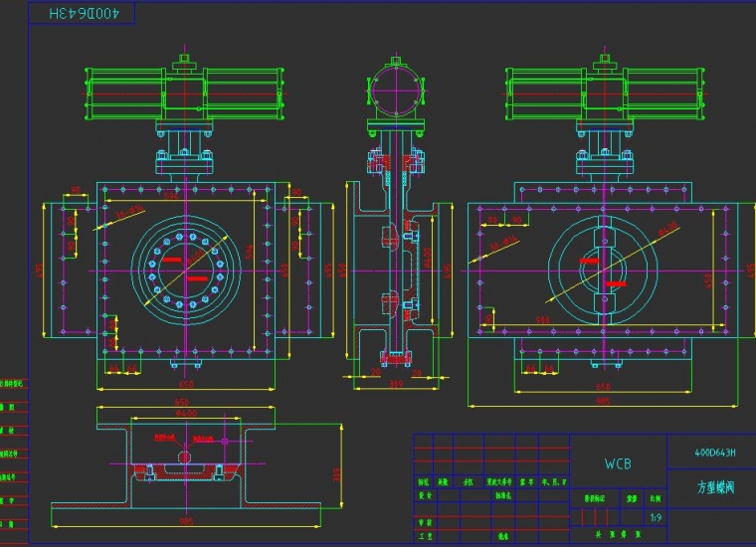This screenshot has width=756, height=547.
Task: Click the 400D643H drawing number in title block
Action: (x=715, y=453)
